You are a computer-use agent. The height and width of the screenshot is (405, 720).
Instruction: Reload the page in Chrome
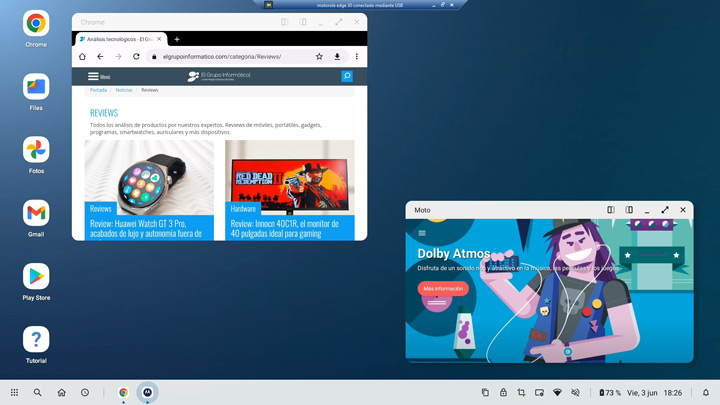point(136,56)
